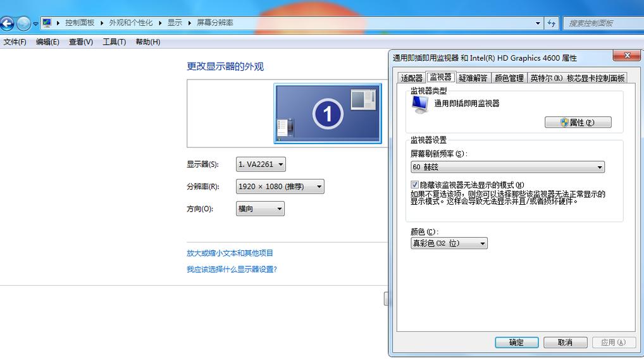
Task: Click 控制面板 in the breadcrumb path
Action: coord(80,23)
